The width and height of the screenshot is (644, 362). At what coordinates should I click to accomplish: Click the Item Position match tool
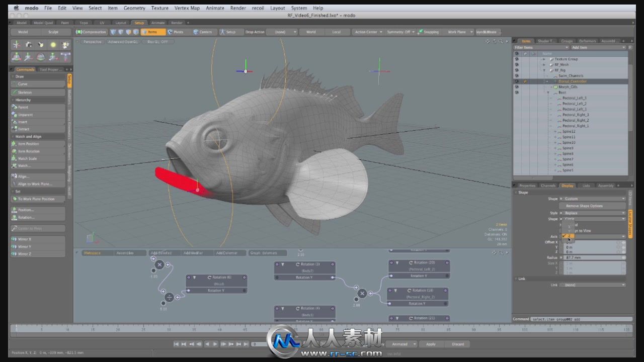38,144
